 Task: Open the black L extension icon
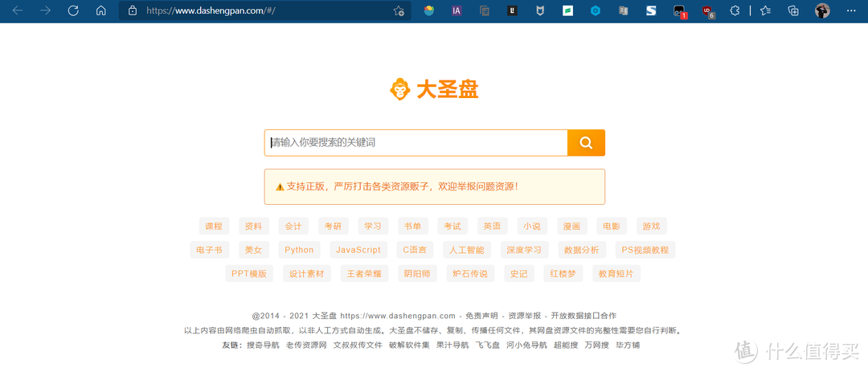(512, 10)
